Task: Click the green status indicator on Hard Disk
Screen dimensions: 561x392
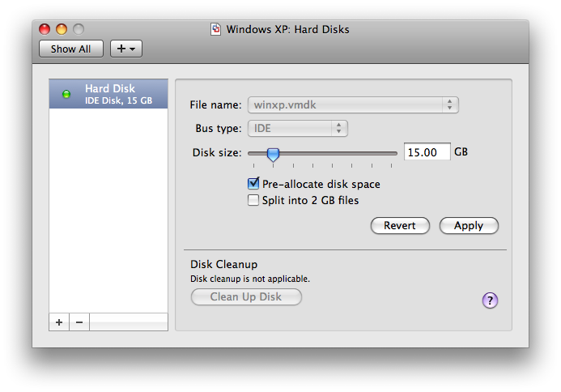Action: [x=66, y=94]
